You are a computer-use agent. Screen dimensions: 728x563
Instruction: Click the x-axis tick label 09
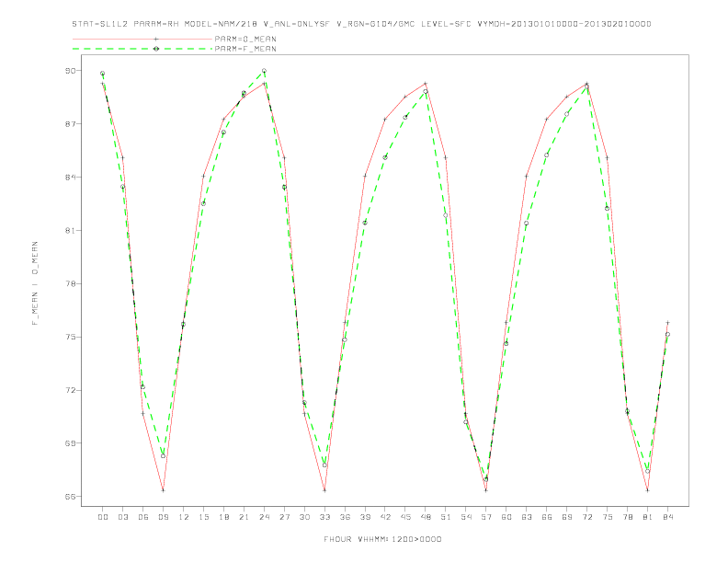pos(163,517)
